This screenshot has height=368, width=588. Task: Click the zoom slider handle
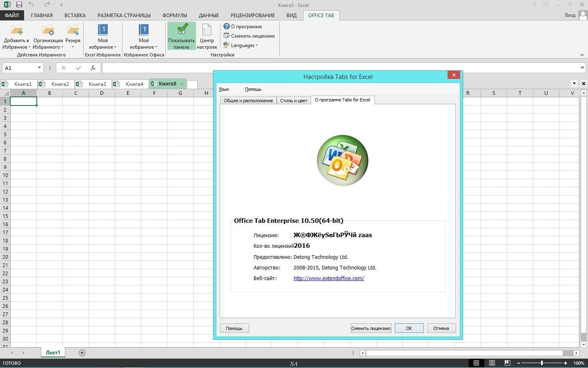(542, 363)
